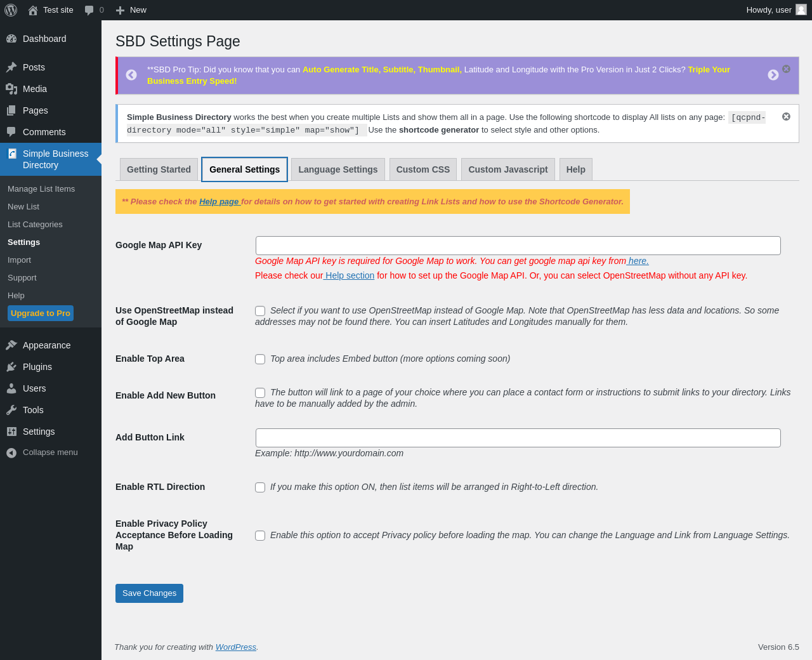Image resolution: width=812 pixels, height=660 pixels.
Task: Open the Howdy, user account menu
Action: click(x=776, y=10)
